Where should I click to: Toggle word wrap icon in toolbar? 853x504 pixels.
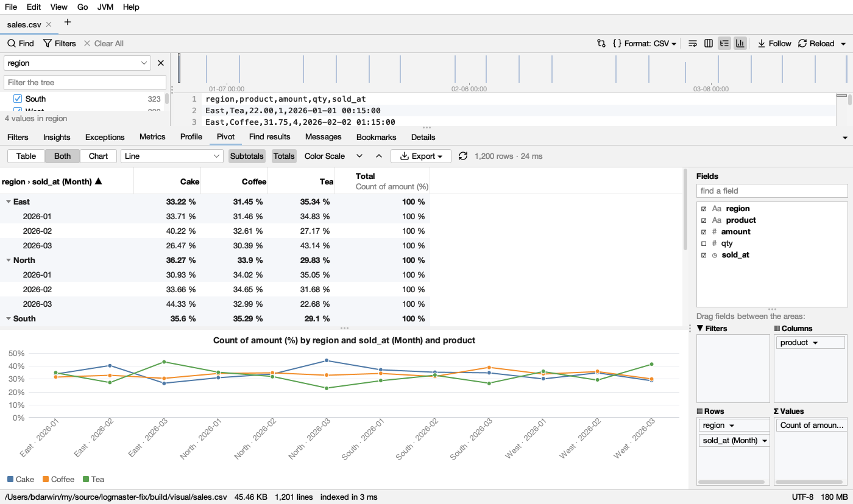click(x=693, y=43)
